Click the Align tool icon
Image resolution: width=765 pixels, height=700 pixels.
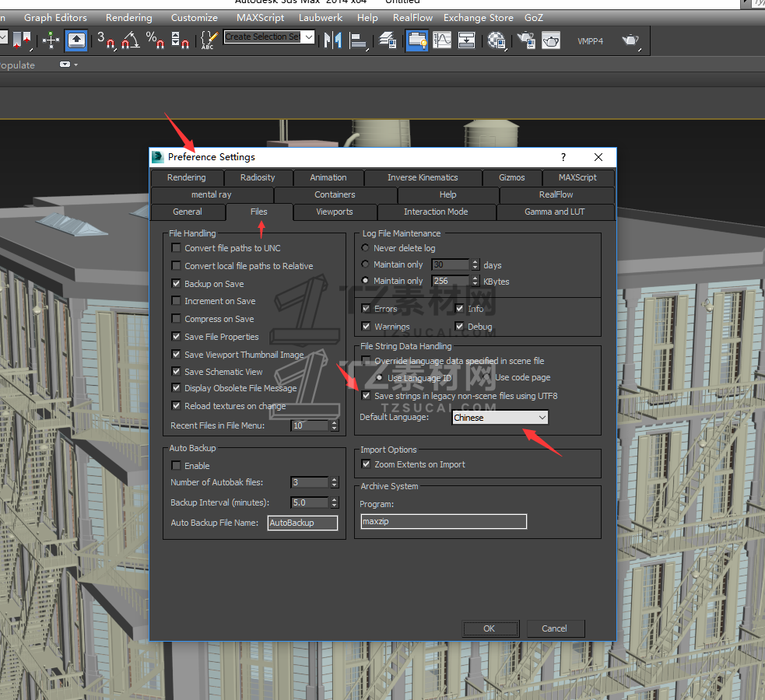point(359,40)
